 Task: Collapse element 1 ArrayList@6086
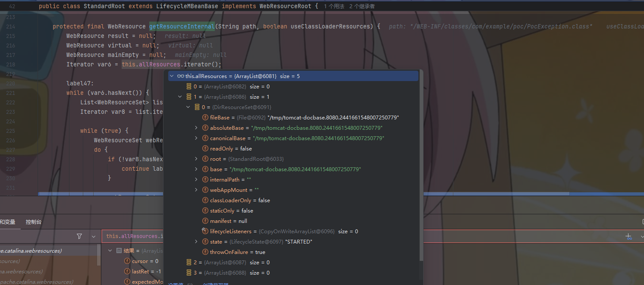click(x=180, y=97)
